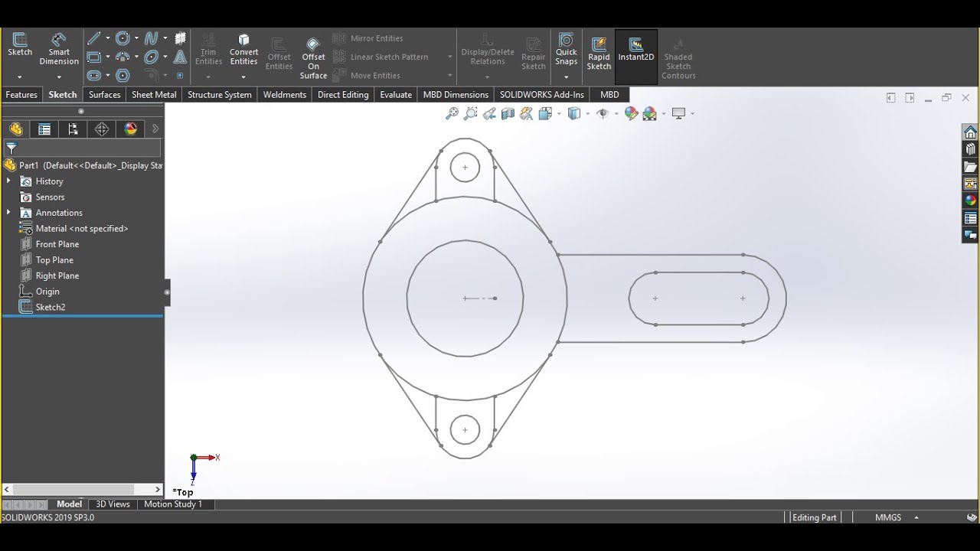Open the DimXpertManager panel tab

[x=102, y=129]
